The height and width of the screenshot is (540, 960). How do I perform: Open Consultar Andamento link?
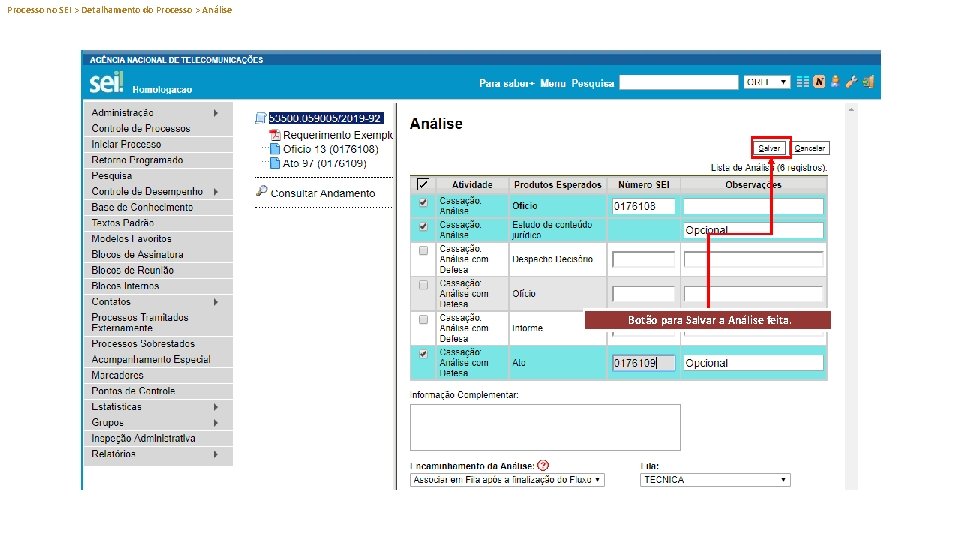coord(323,193)
